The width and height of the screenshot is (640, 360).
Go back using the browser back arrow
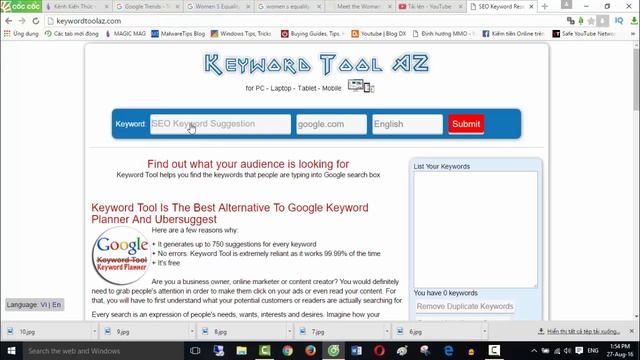pos(9,21)
